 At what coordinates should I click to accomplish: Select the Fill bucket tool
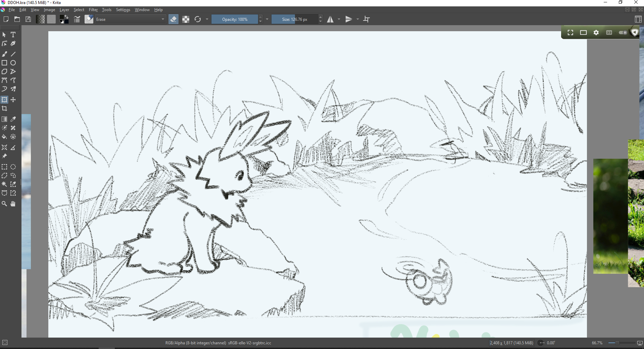click(x=4, y=137)
